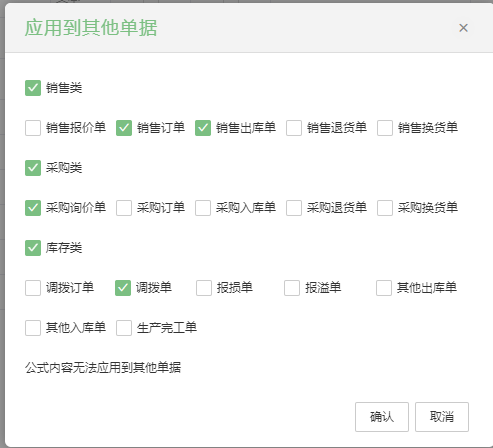Toggle the 库存类 category checkbox
Image resolution: width=493 pixels, height=448 pixels.
point(33,248)
